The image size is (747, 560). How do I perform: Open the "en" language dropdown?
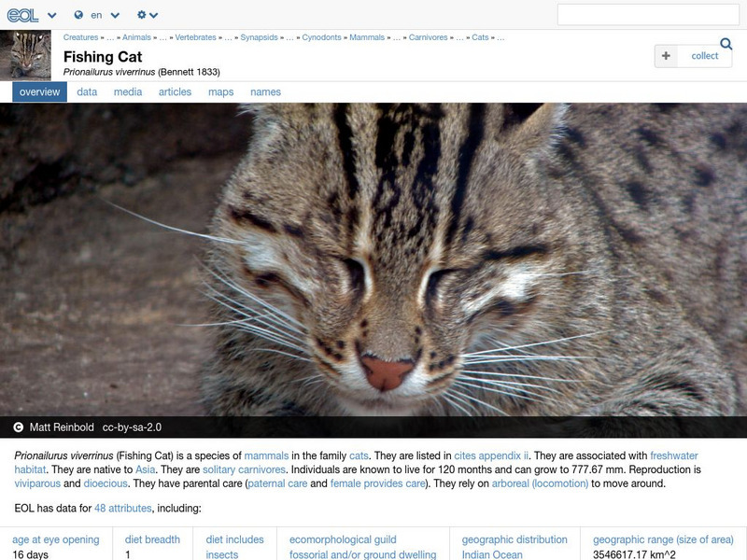coord(103,15)
